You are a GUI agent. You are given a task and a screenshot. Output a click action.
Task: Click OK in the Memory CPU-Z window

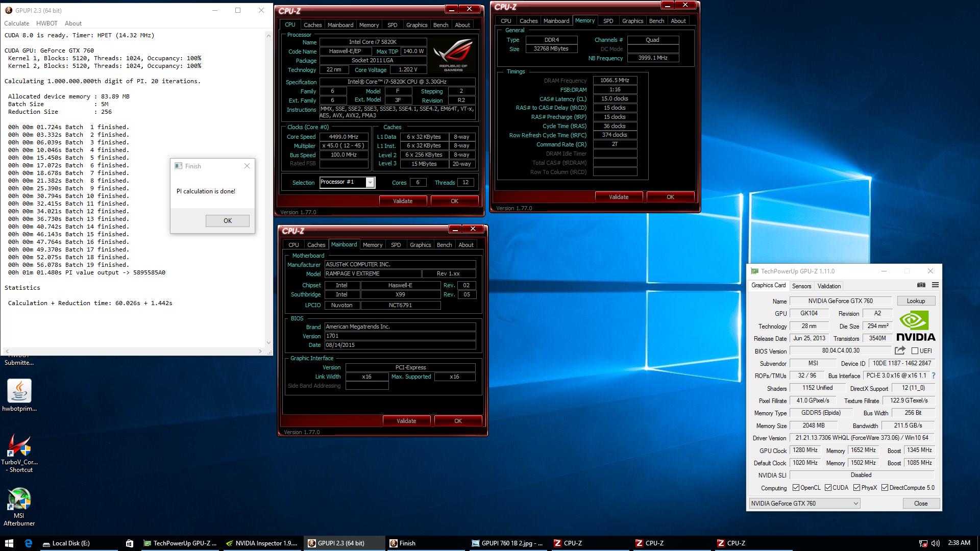(670, 197)
